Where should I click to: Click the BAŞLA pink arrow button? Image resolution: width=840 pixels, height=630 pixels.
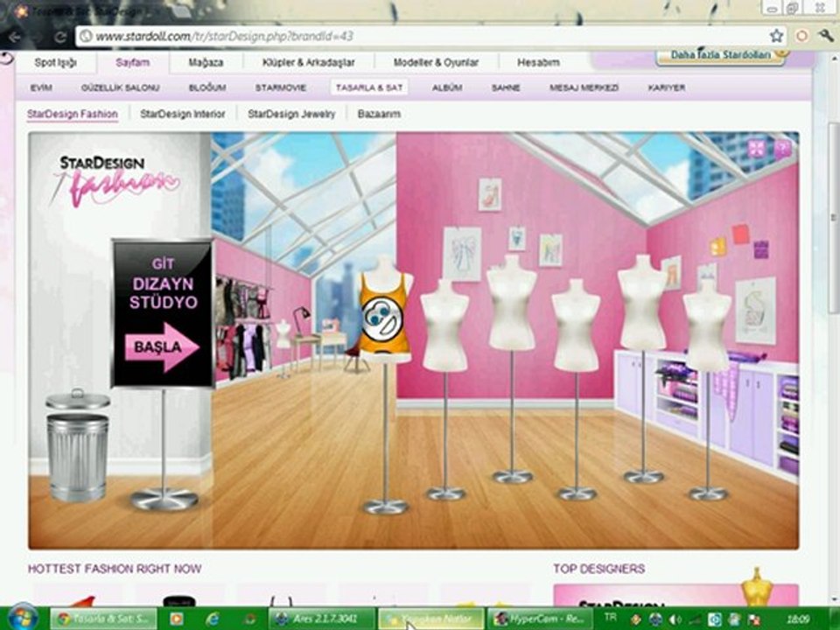pos(162,347)
